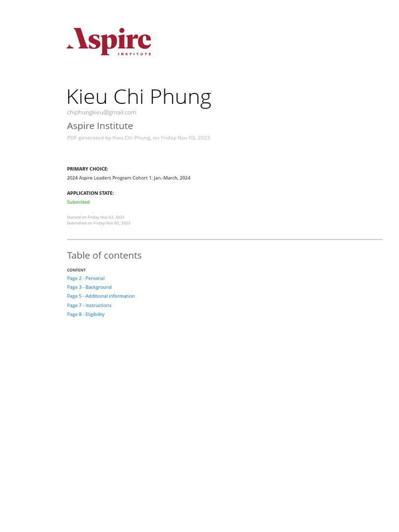Click the horizontal divider line
The image size is (399, 532).
point(224,240)
